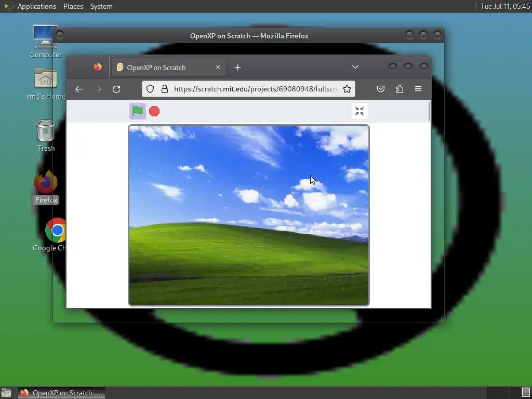This screenshot has width=532, height=399.
Task: Select the OpenXP on Scratch tab
Action: tap(169, 68)
